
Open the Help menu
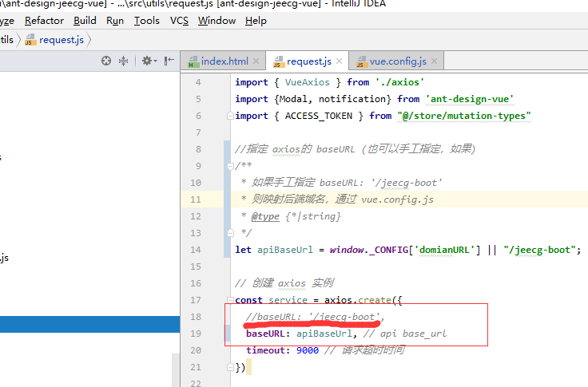256,21
